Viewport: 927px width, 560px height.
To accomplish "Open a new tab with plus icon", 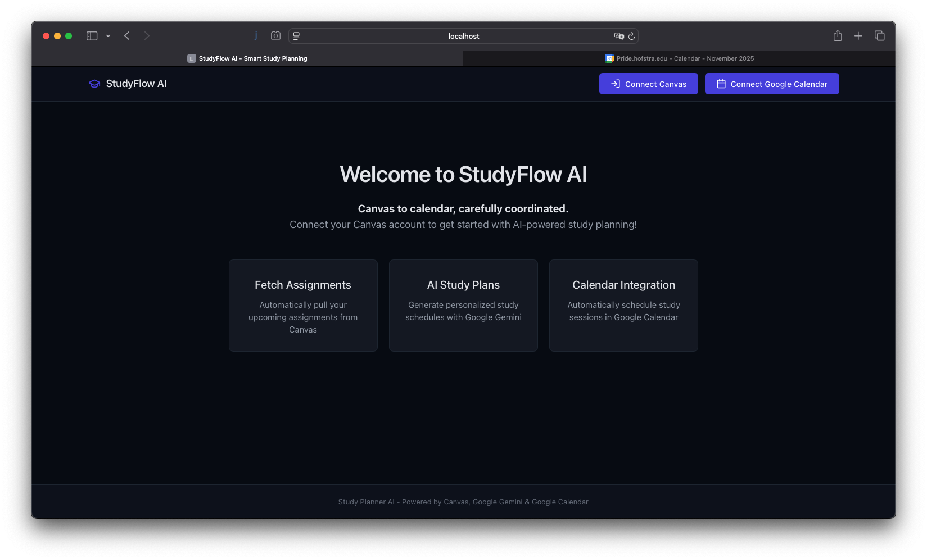I will pos(858,36).
